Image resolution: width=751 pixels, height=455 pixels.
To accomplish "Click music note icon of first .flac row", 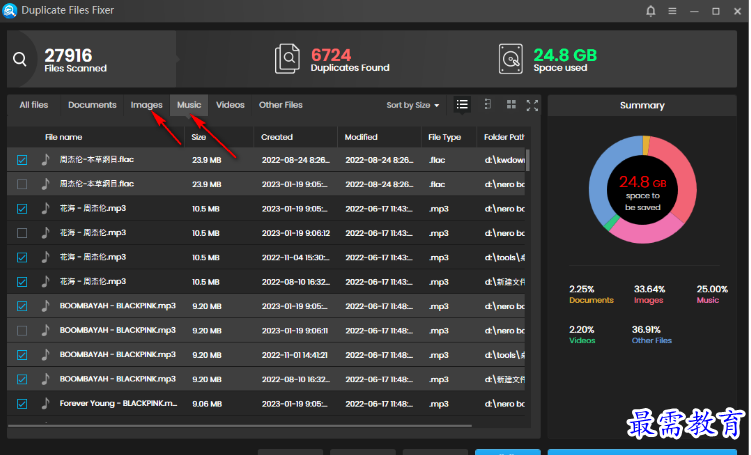I will point(46,159).
